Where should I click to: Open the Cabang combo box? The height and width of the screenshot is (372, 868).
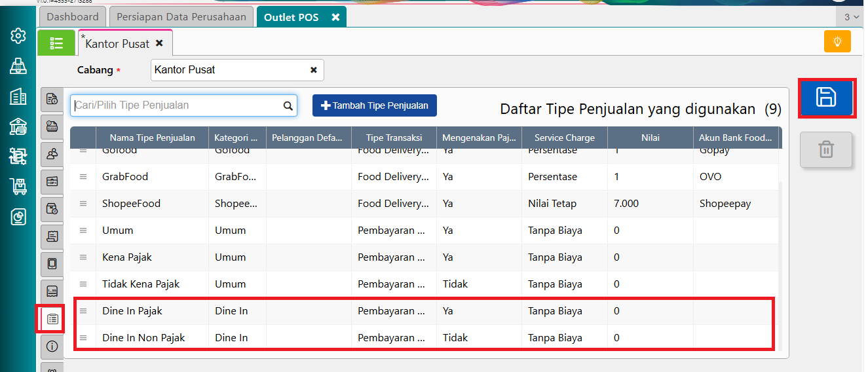[x=237, y=70]
